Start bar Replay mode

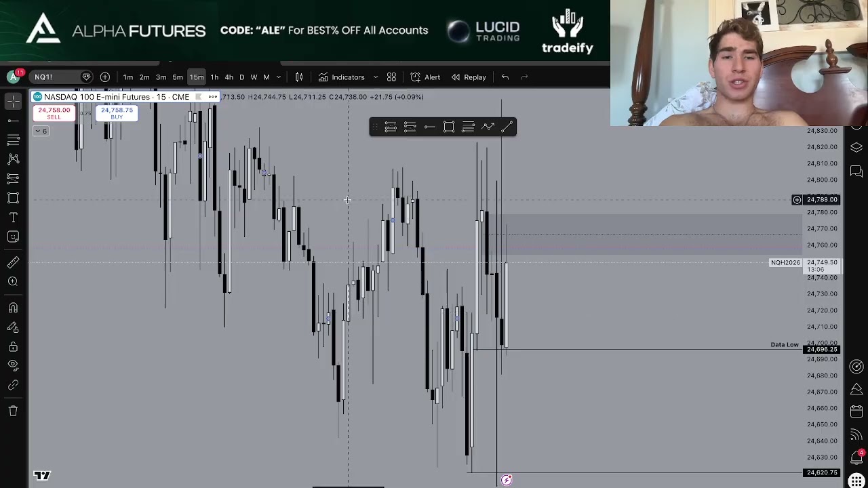469,77
